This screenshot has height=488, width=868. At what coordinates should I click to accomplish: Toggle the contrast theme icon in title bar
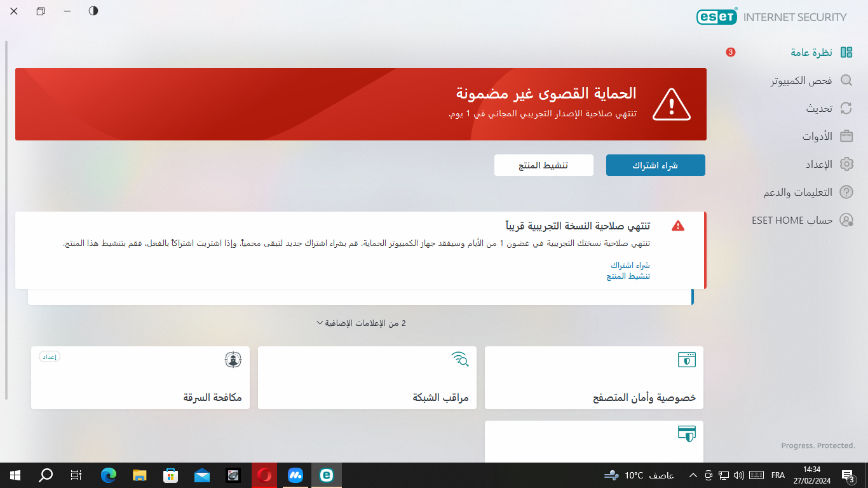coord(93,11)
